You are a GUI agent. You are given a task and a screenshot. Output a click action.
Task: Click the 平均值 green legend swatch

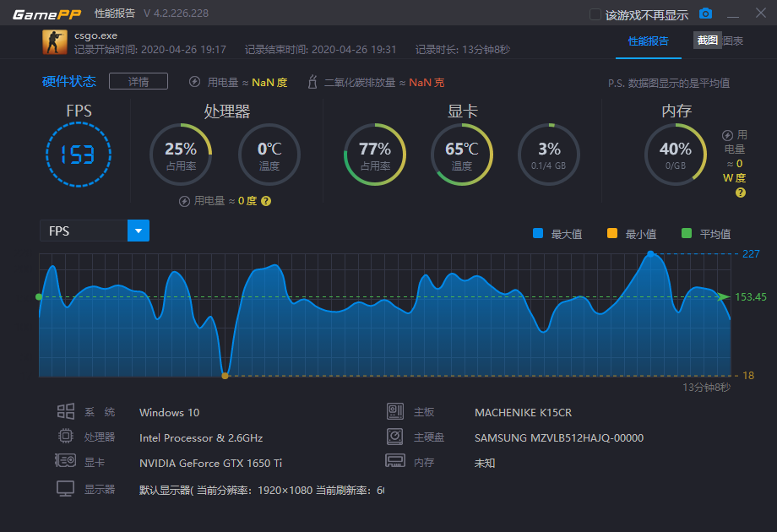coord(687,233)
